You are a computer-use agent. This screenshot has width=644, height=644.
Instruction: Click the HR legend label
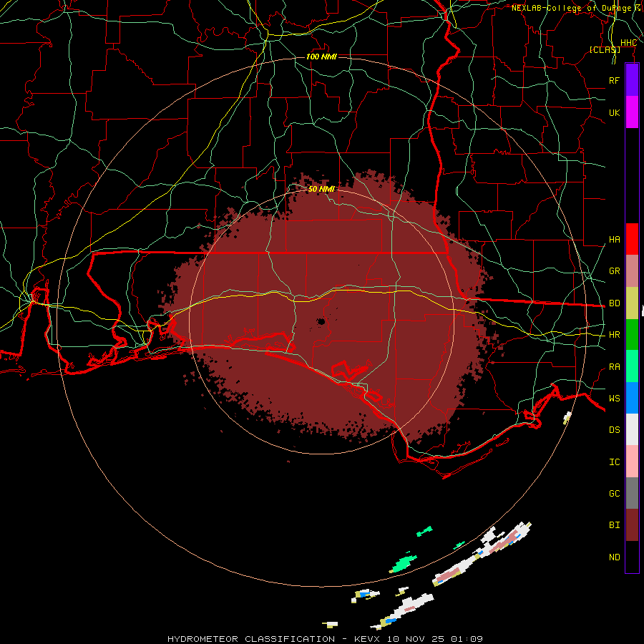click(614, 335)
